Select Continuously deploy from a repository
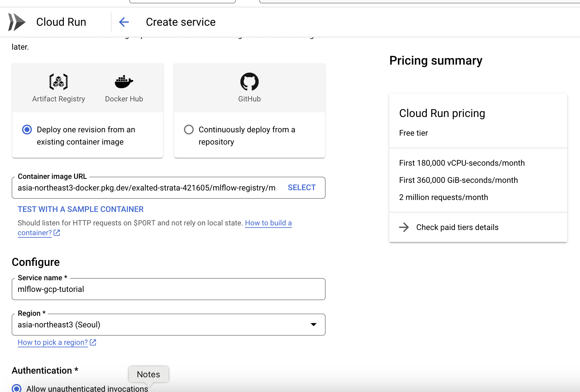This screenshot has height=392, width=580. [189, 130]
